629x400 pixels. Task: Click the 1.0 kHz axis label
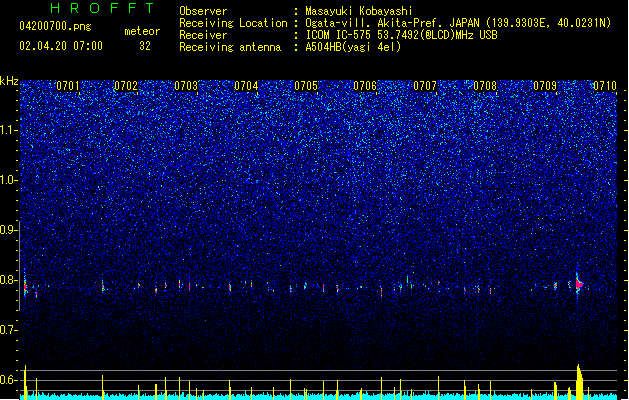(x=9, y=180)
